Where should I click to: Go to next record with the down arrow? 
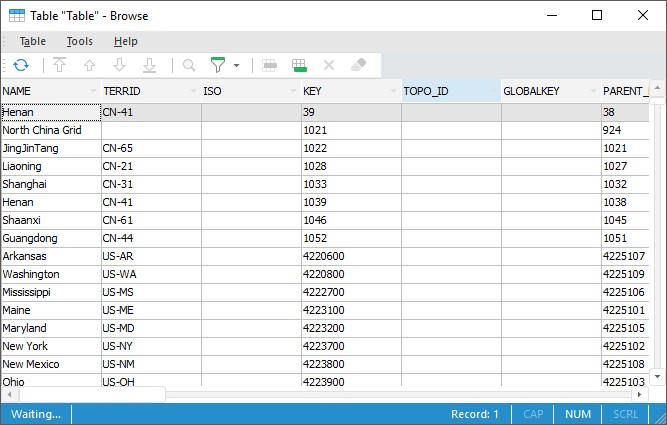point(119,65)
